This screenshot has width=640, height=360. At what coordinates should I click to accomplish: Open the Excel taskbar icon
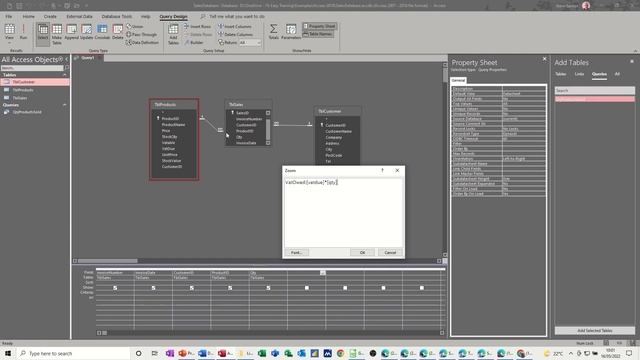pyautogui.click(x=262, y=353)
